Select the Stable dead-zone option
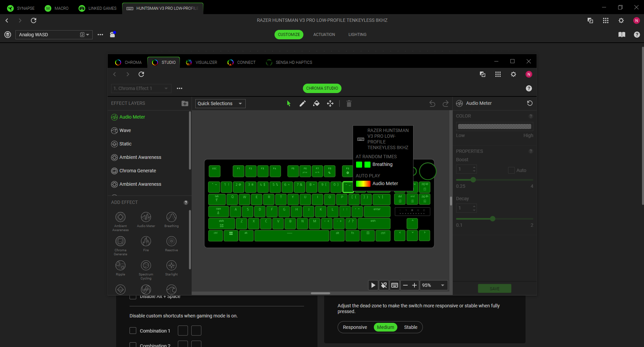Screen dimensions: 644x347 (411, 327)
